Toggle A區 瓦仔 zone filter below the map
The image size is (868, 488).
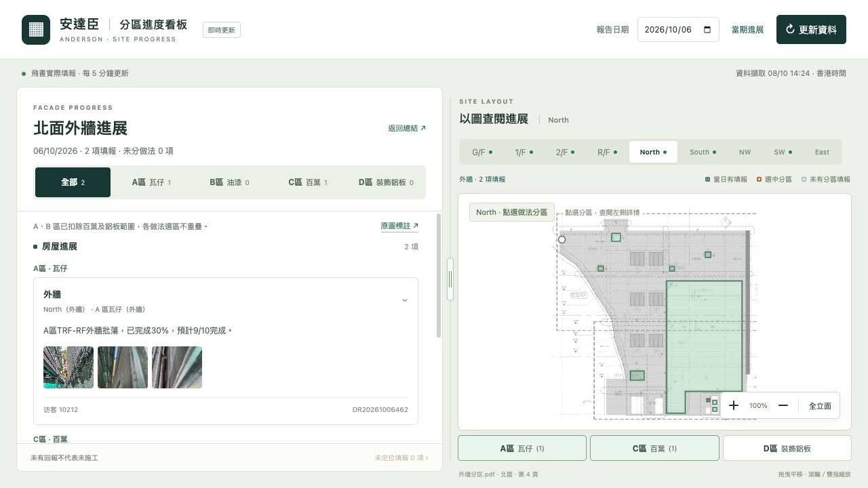coord(522,449)
